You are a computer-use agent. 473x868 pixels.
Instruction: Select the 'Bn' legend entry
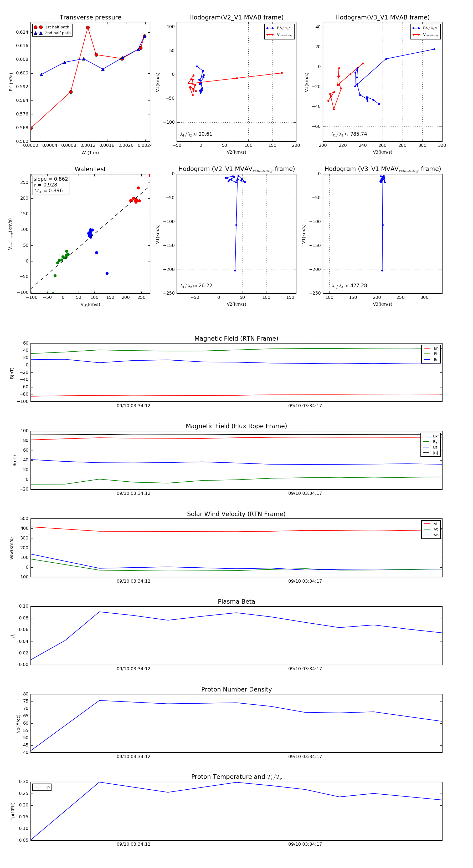tap(431, 360)
